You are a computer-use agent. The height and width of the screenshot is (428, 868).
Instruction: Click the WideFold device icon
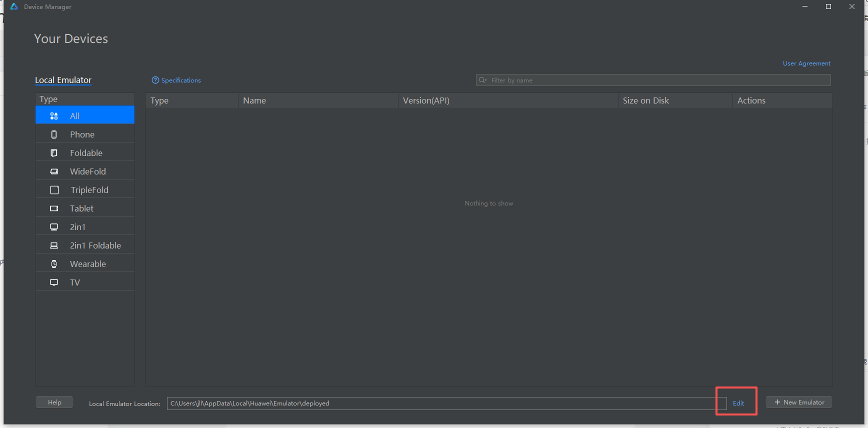[x=54, y=171]
